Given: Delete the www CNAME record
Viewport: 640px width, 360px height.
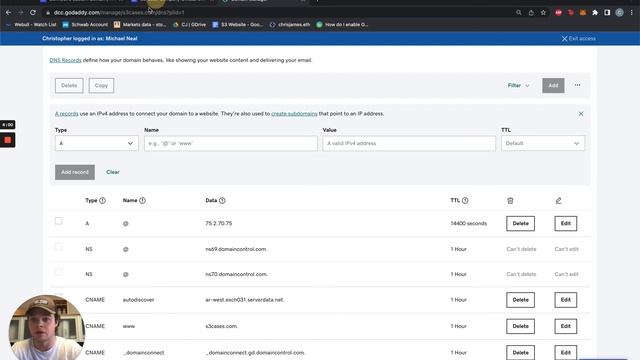Looking at the screenshot, I should point(520,326).
